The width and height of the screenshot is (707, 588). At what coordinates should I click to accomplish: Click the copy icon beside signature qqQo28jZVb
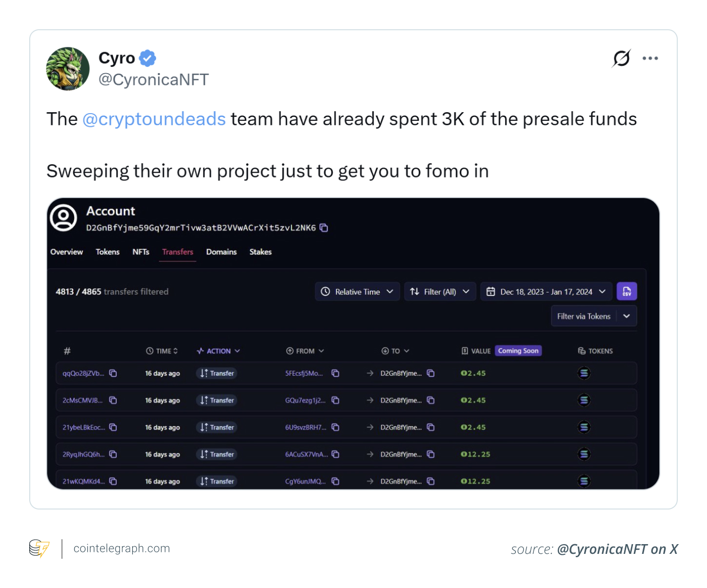113,373
